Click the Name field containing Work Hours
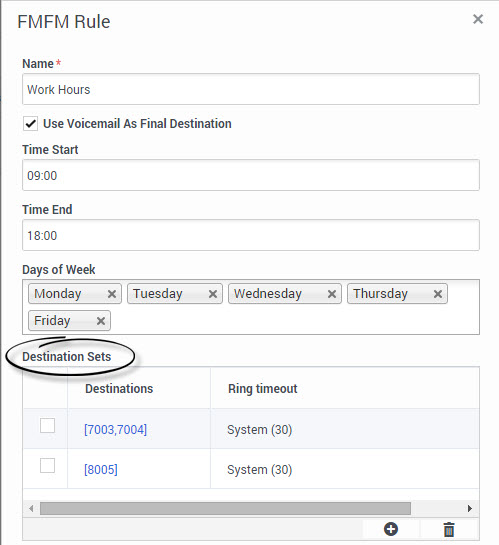Screen dimensions: 499x545 click(251, 89)
